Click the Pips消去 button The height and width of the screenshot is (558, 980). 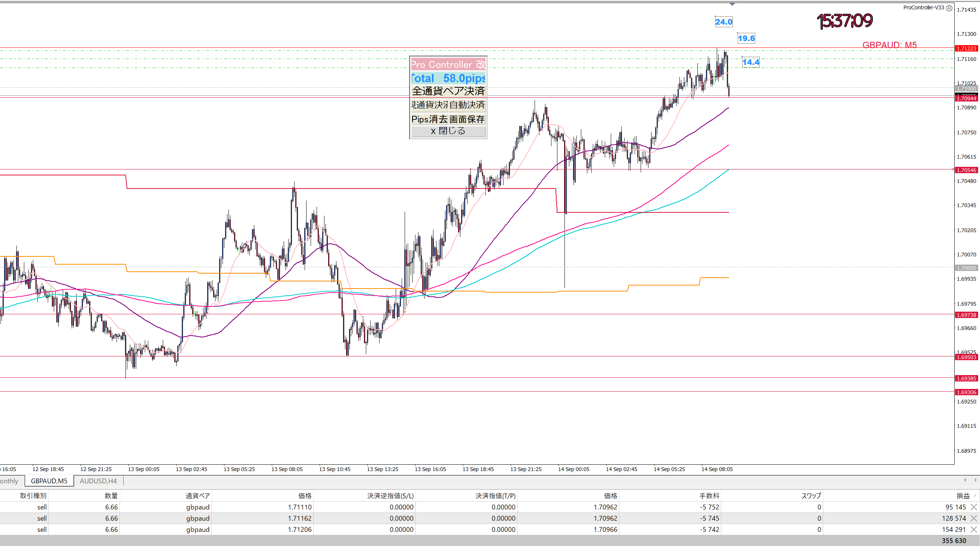(x=429, y=119)
